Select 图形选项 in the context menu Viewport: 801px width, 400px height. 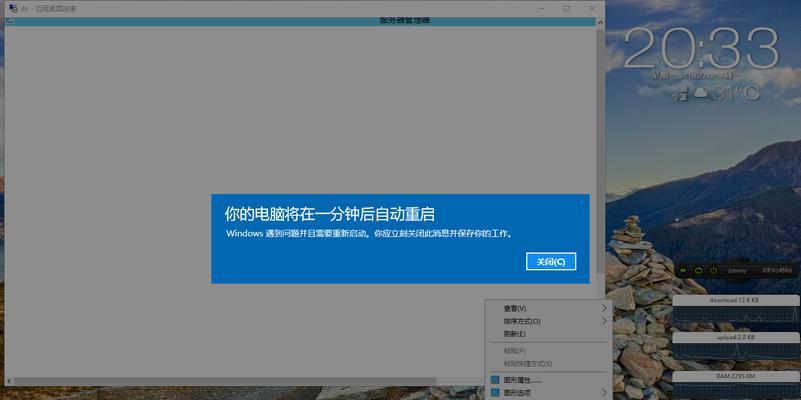pyautogui.click(x=548, y=393)
